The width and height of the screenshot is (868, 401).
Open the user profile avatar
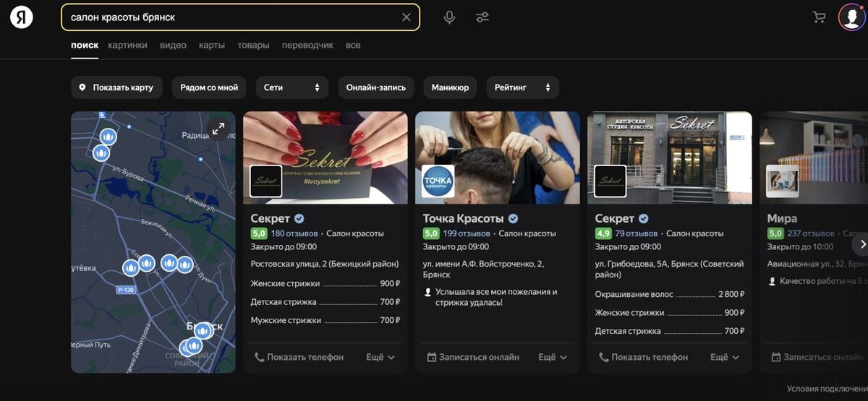pos(851,17)
